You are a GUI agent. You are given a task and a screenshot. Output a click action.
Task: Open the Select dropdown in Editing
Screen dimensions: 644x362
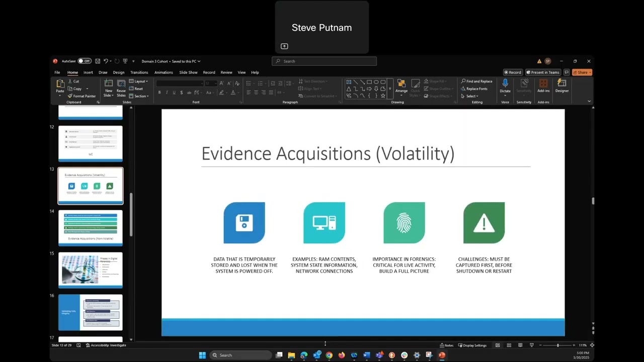pos(469,96)
